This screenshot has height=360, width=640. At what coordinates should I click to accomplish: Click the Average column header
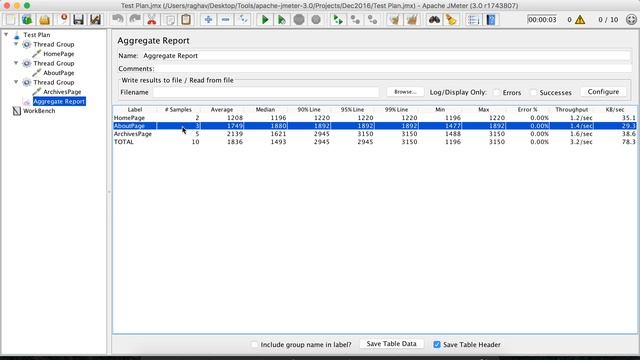[x=222, y=109]
